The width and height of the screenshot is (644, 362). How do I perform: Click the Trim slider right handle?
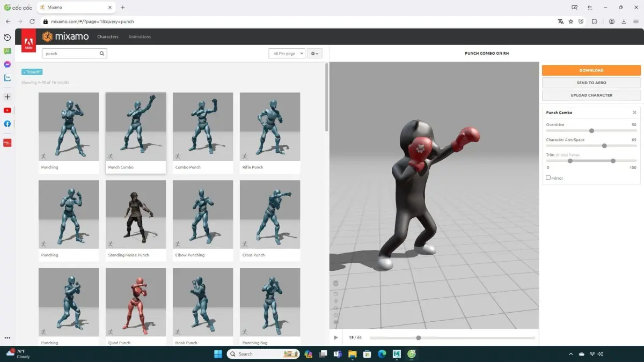click(x=613, y=160)
